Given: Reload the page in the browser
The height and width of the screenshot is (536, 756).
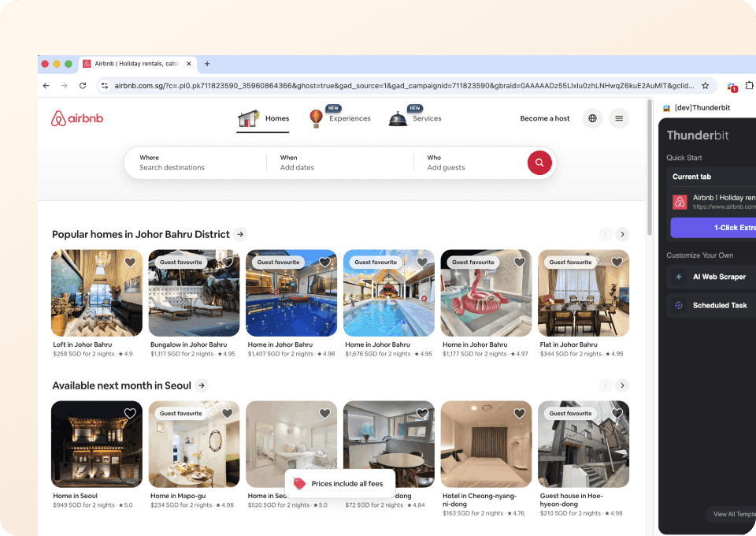Looking at the screenshot, I should pos(83,85).
